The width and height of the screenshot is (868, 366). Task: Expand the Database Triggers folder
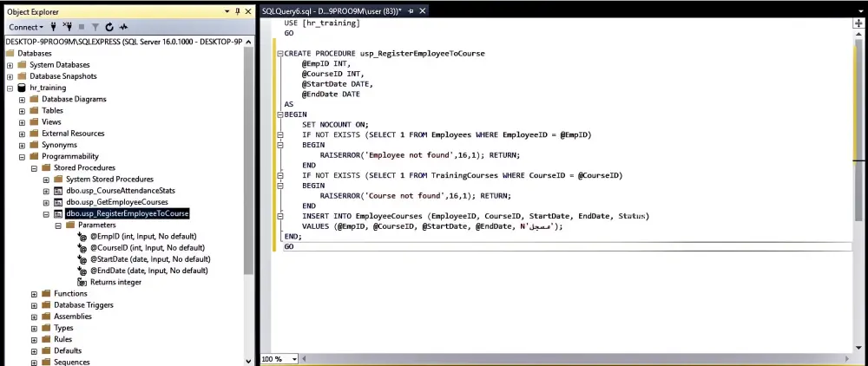click(x=35, y=305)
